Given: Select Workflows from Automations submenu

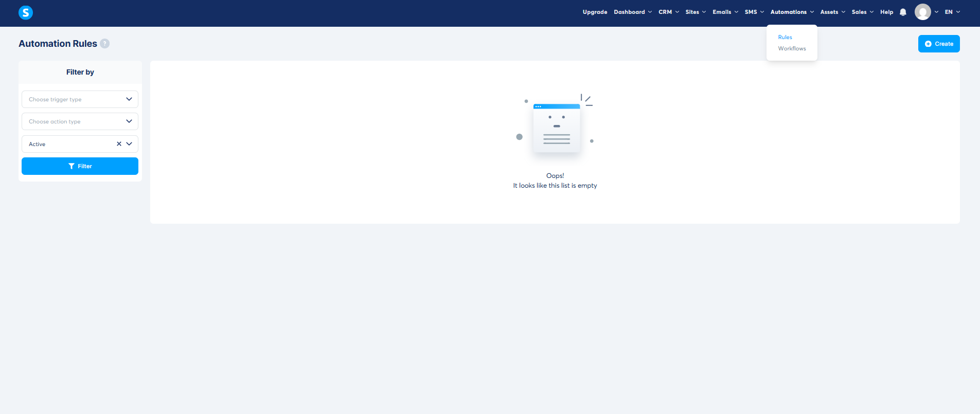Looking at the screenshot, I should [792, 48].
